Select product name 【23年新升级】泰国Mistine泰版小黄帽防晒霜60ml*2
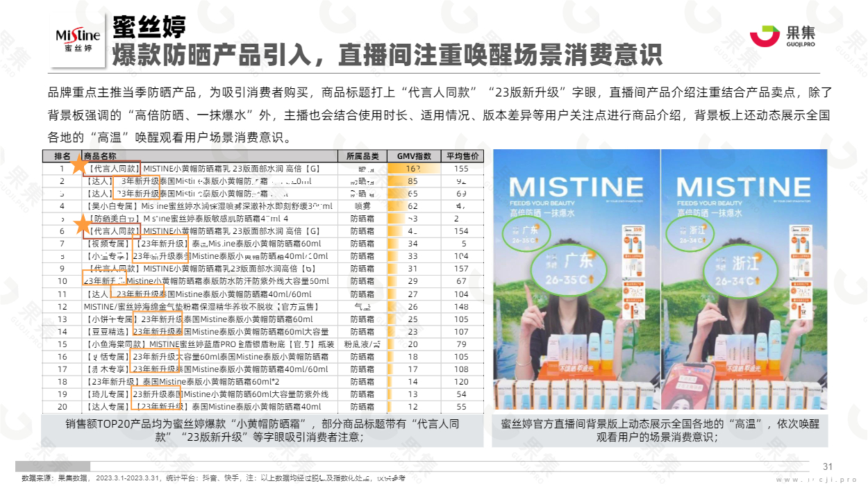 pos(181,381)
